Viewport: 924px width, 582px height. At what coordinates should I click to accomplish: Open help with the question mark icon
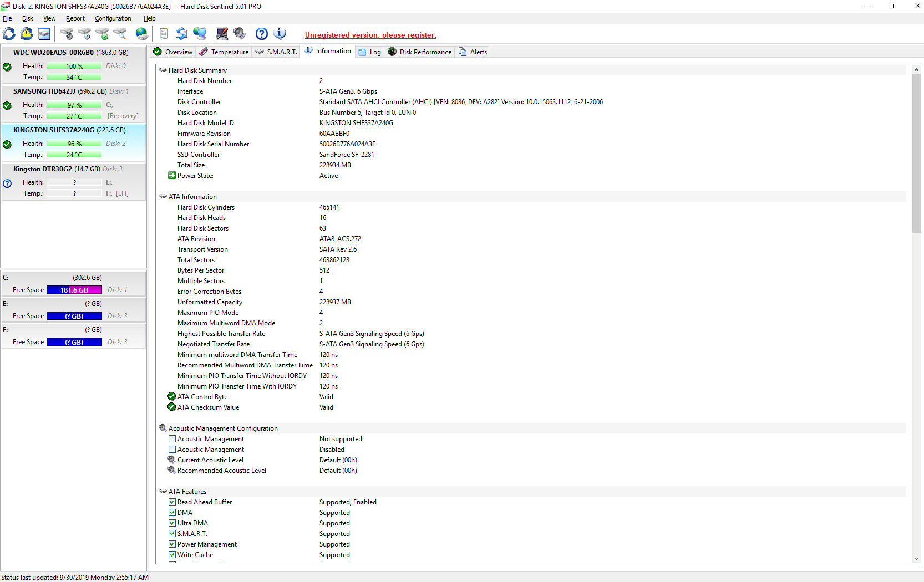262,34
